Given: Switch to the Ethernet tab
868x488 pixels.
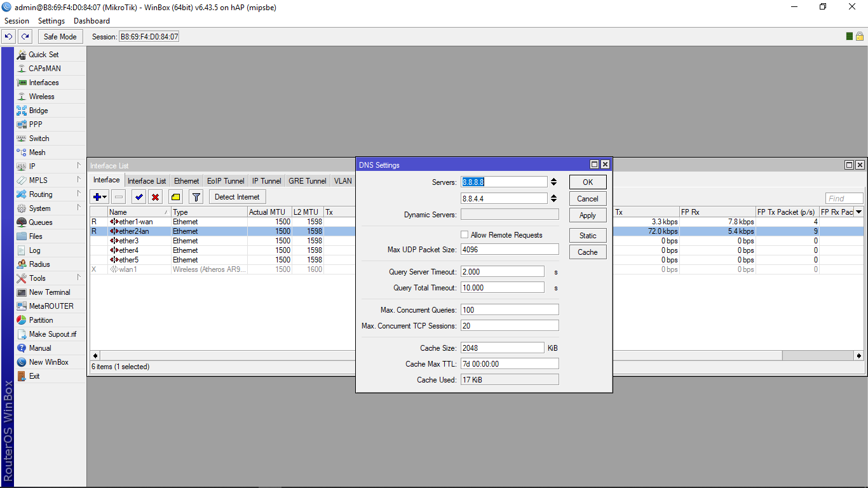Looking at the screenshot, I should (187, 181).
